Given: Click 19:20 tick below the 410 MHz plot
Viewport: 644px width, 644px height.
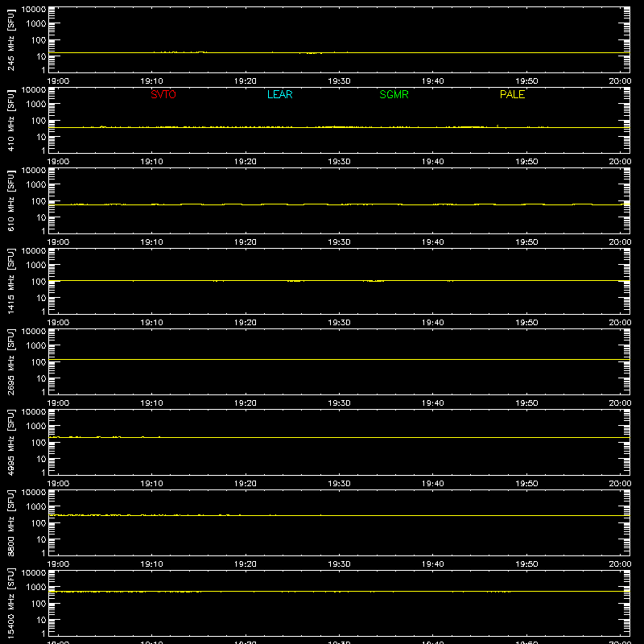Looking at the screenshot, I should (x=246, y=162).
